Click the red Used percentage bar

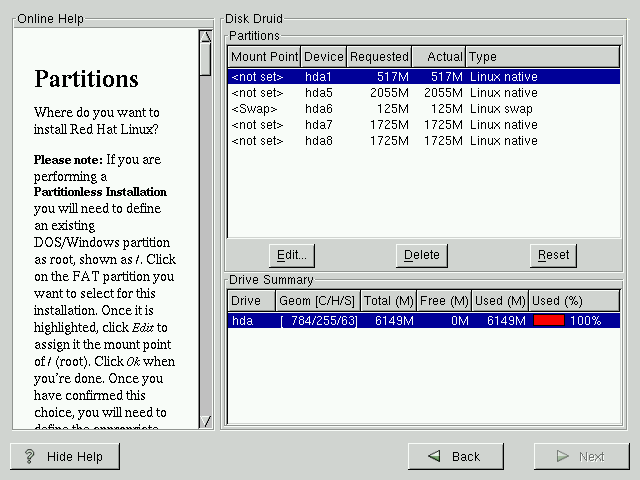tap(548, 321)
